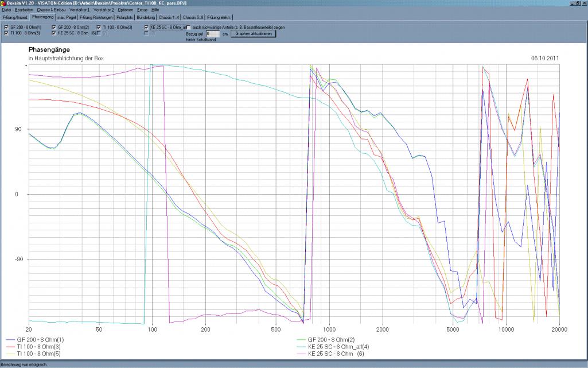Click the Boxsim application icon in title bar

coord(3,3)
